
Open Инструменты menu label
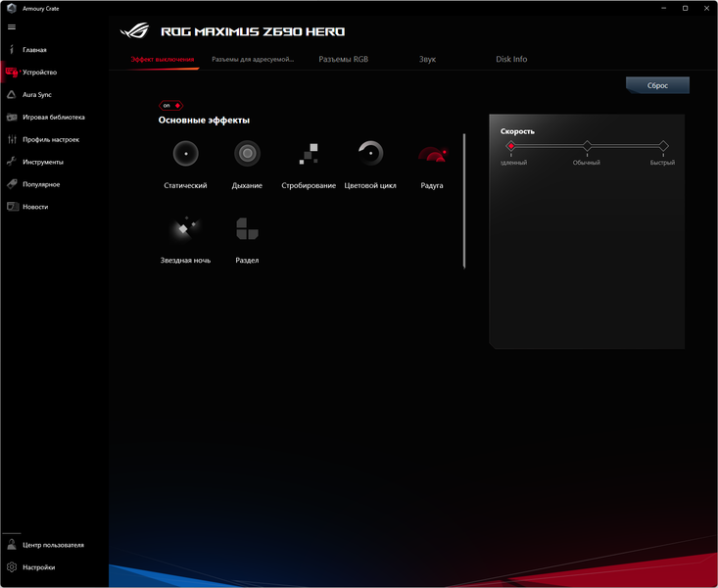click(43, 162)
